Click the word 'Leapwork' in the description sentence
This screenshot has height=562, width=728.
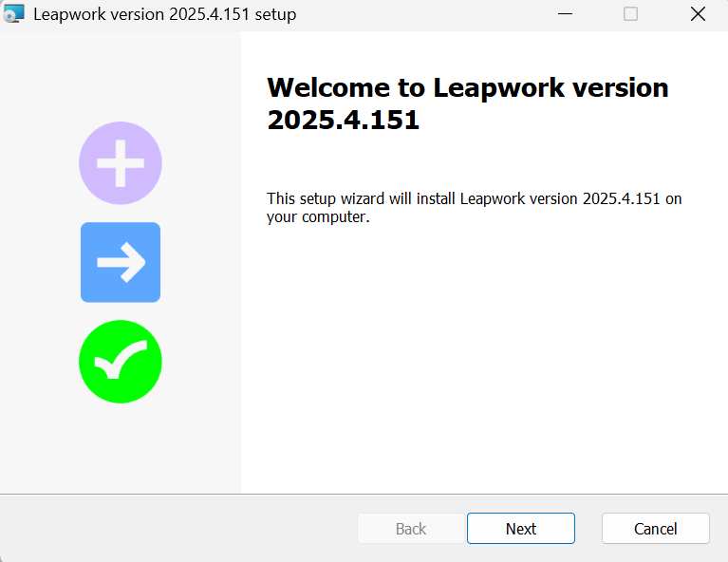coord(493,198)
